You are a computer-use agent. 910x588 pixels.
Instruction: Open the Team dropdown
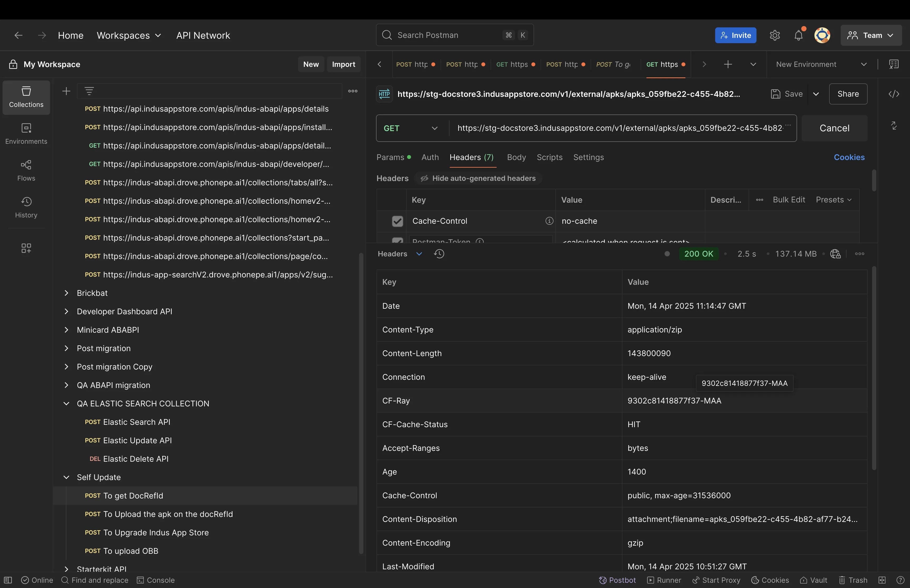871,36
